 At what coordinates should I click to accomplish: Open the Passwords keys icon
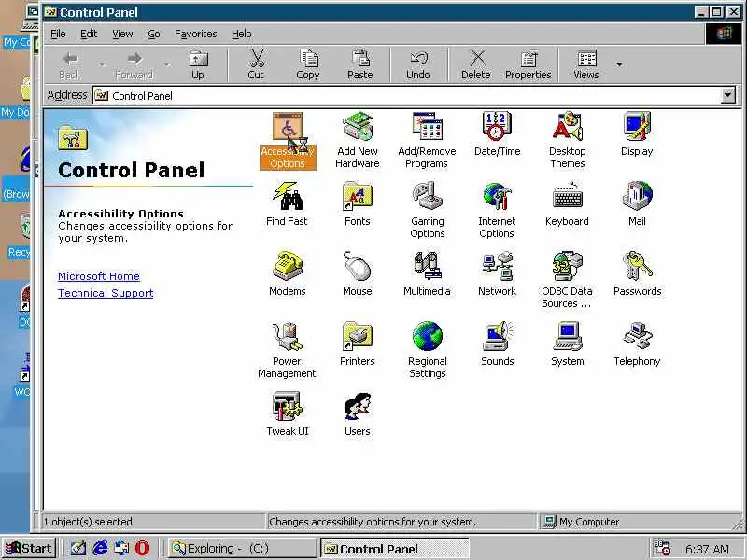(x=637, y=274)
